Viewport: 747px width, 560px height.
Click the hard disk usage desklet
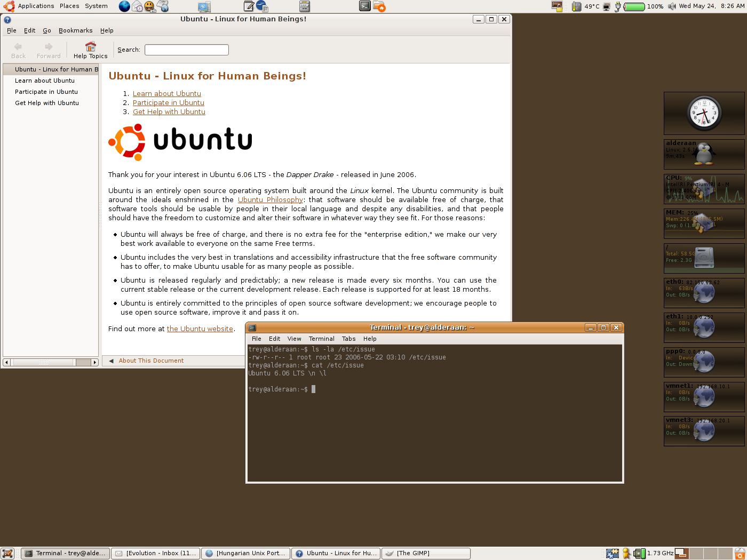point(704,258)
